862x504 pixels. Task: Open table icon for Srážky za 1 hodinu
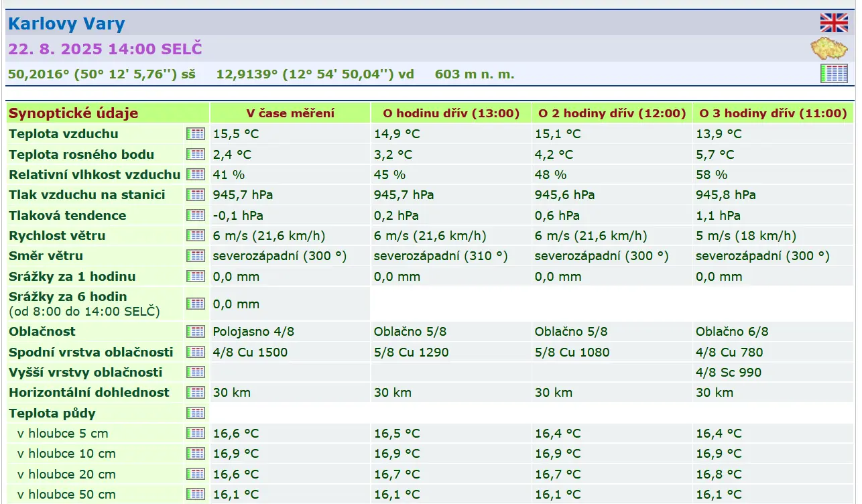tap(195, 276)
